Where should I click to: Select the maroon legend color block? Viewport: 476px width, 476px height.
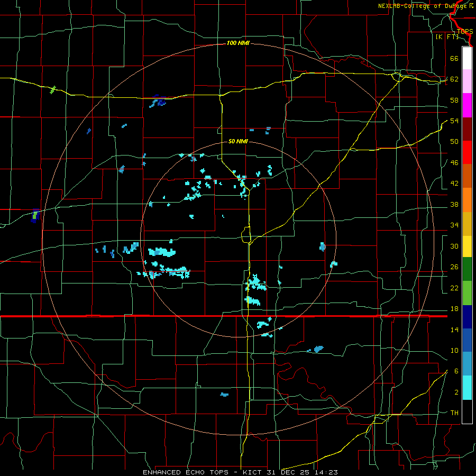[x=467, y=129]
